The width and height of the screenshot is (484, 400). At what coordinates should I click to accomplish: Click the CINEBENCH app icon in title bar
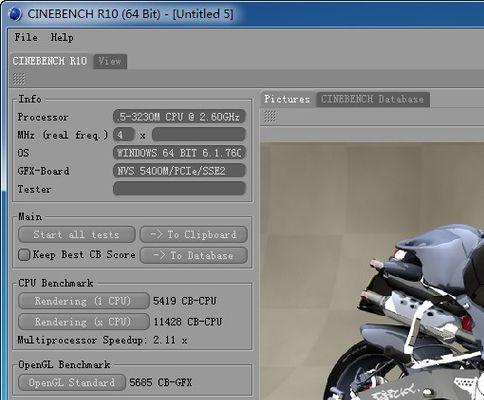[x=15, y=14]
